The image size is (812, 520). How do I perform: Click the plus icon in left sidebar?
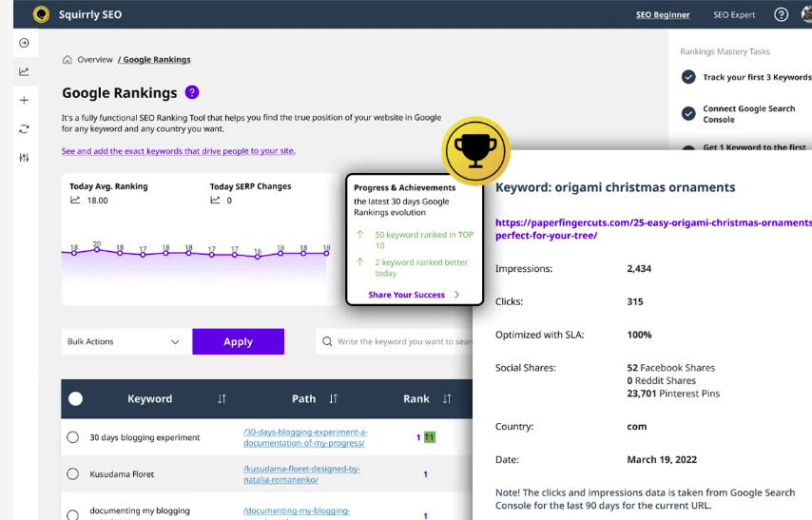click(24, 100)
